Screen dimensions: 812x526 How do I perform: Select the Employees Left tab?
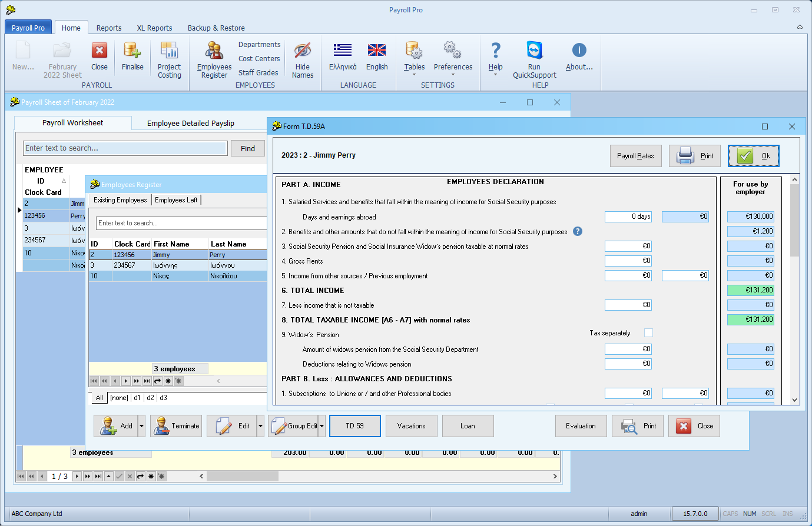click(176, 200)
